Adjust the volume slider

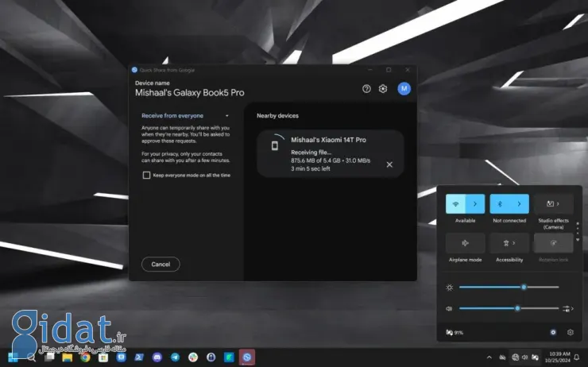pyautogui.click(x=509, y=308)
